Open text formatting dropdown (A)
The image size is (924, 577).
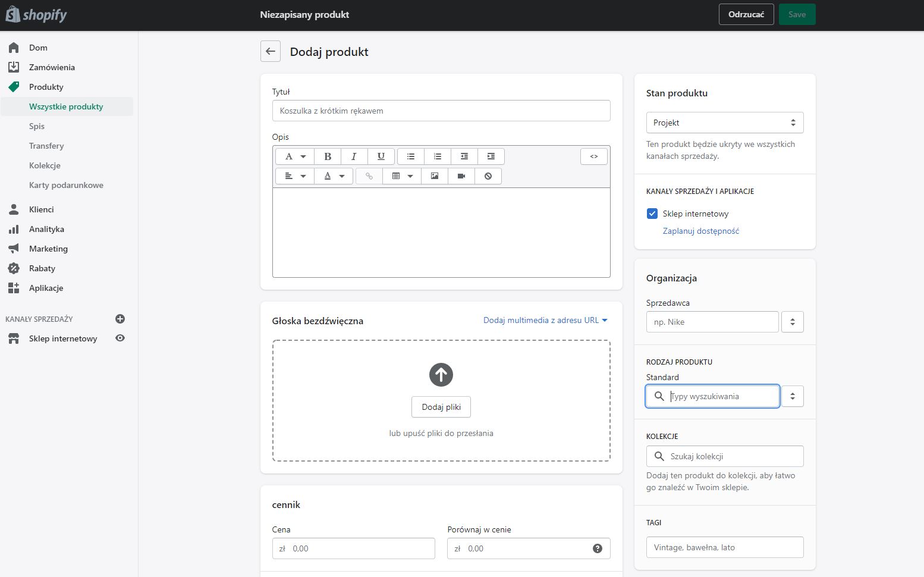tap(295, 156)
